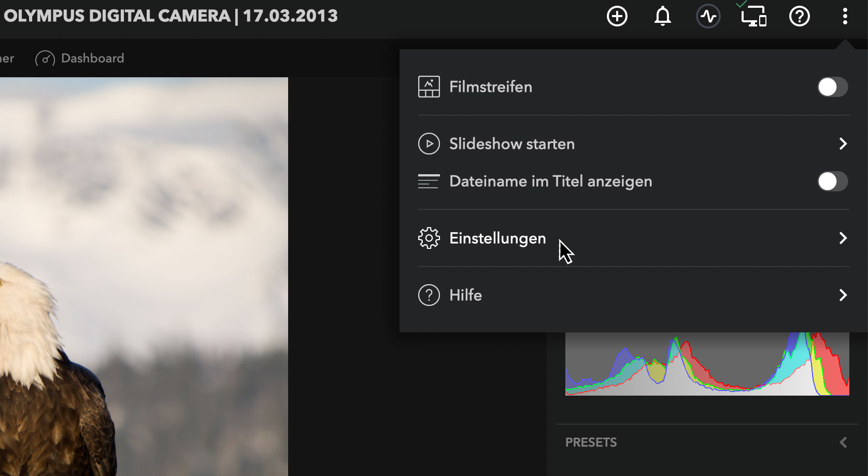Image resolution: width=868 pixels, height=476 pixels.
Task: Click the Einstellungen gear icon
Action: coord(429,238)
